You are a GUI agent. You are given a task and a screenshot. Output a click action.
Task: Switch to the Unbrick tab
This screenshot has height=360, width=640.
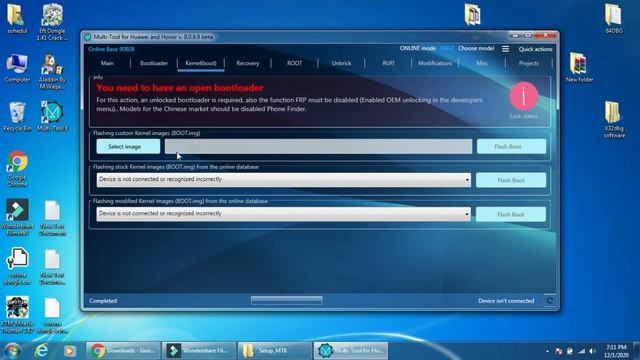(x=341, y=63)
